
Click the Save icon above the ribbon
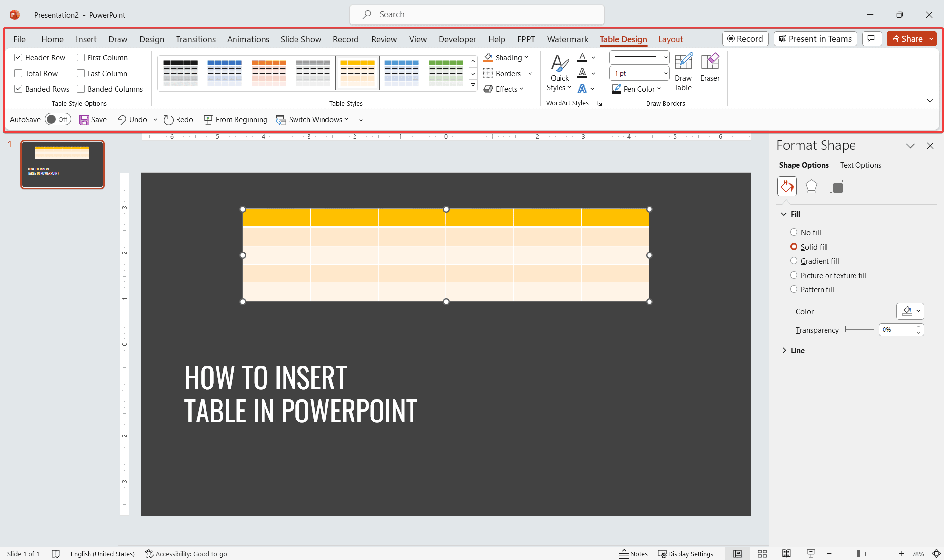pos(84,119)
